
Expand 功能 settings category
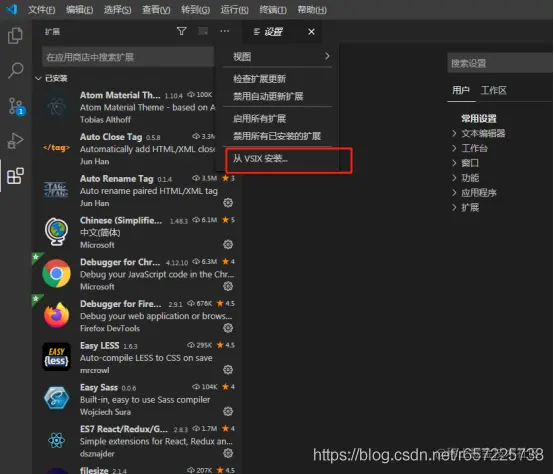[x=454, y=178]
